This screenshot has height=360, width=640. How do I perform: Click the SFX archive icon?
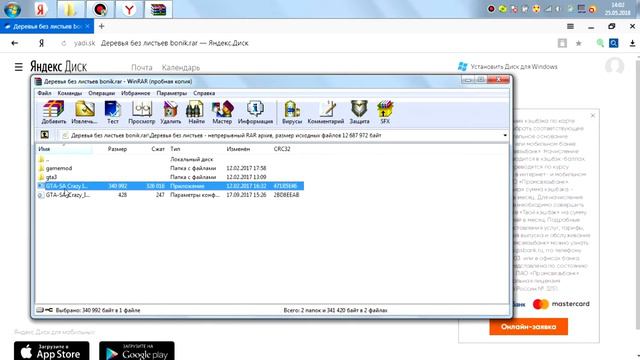coord(385,112)
